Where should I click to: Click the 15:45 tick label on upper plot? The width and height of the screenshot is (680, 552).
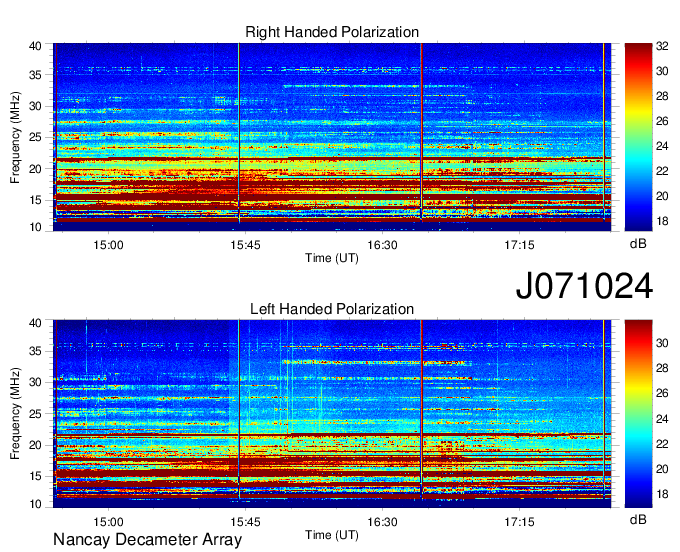point(245,245)
